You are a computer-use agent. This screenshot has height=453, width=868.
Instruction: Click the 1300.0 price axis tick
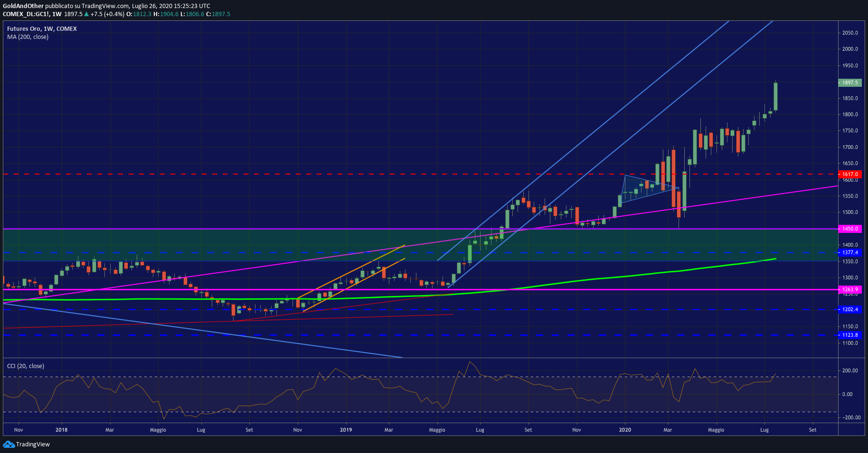tap(850, 277)
